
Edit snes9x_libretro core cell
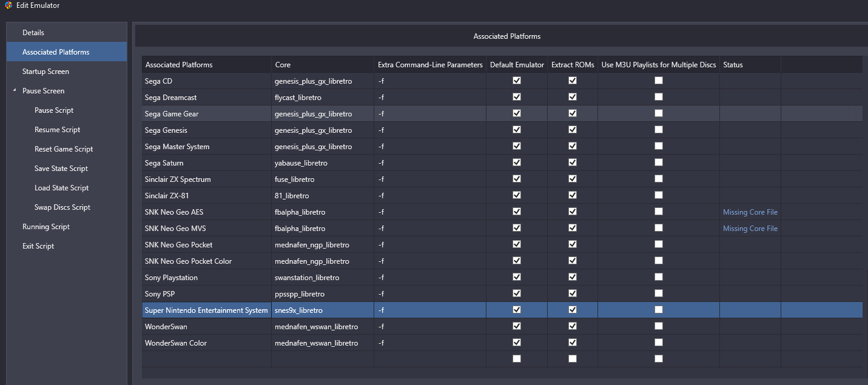coord(323,310)
